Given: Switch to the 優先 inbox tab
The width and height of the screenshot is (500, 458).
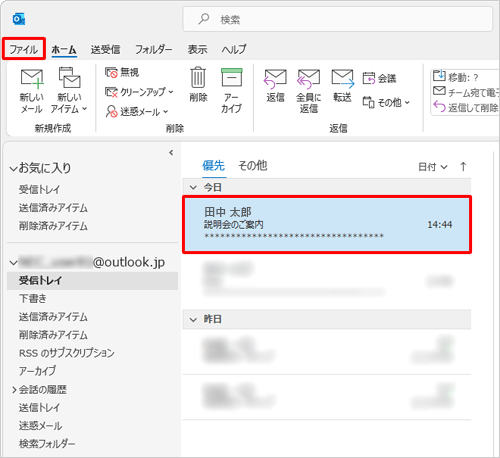Looking at the screenshot, I should 213,166.
